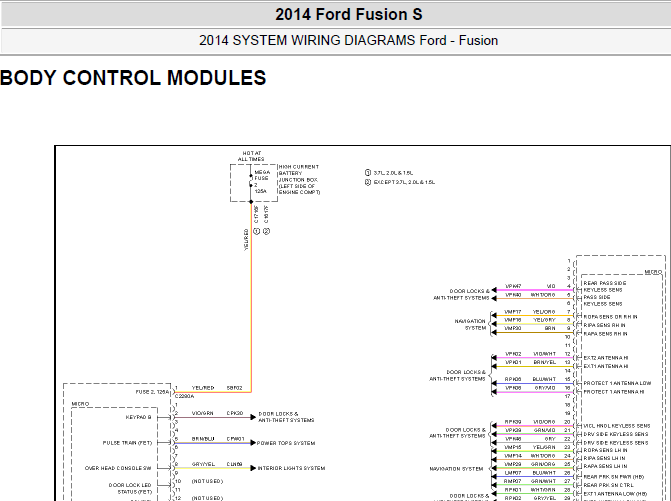This screenshot has width=671, height=501.
Task: Click the "GRY/VIO" wire label at pin 16
Action: 544,388
